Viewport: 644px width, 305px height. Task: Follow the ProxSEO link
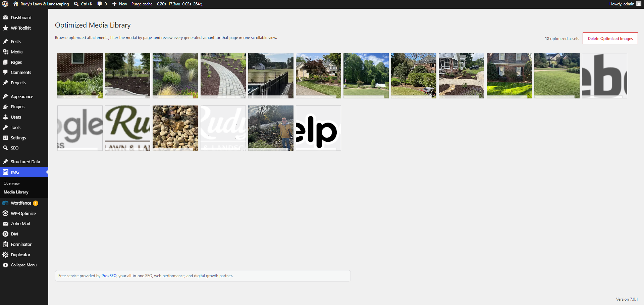(x=109, y=276)
